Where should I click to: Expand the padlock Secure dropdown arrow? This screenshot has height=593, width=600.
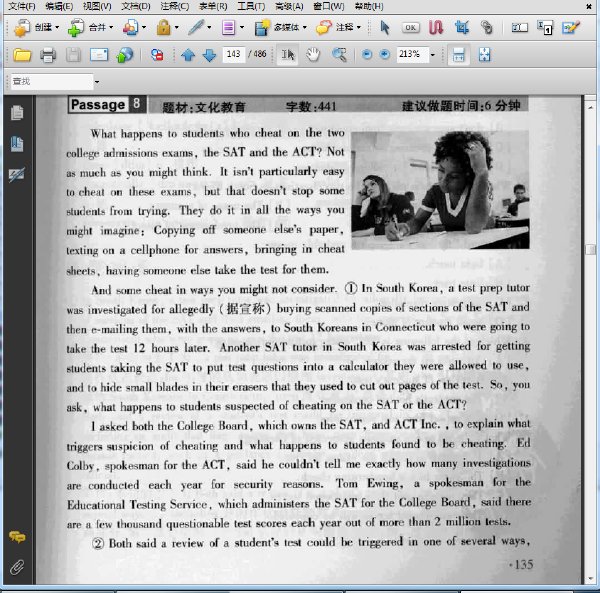(176, 28)
